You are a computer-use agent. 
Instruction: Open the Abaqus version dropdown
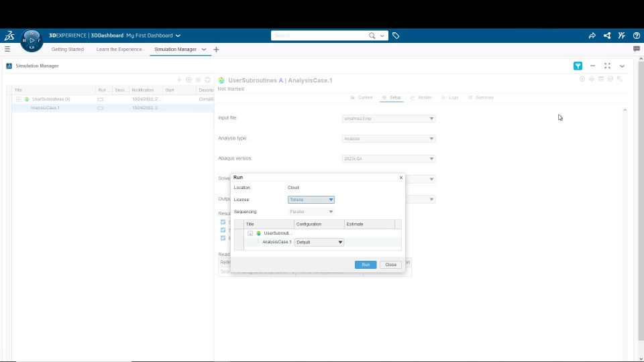(388, 158)
